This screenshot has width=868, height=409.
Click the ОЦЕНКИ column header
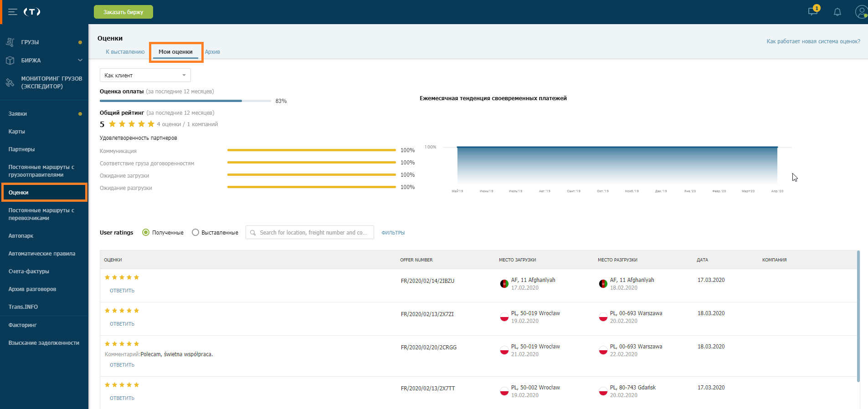click(113, 260)
